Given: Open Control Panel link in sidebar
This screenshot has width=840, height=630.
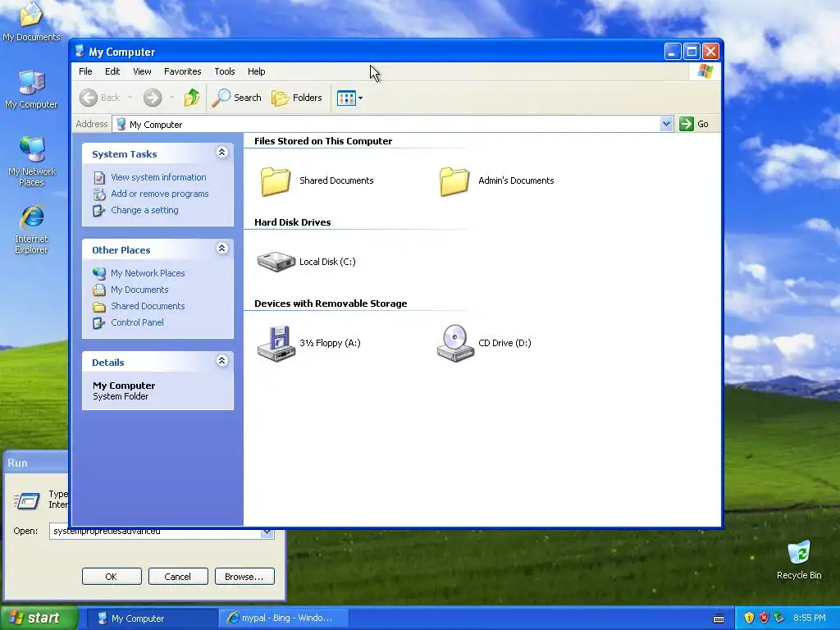Looking at the screenshot, I should tap(137, 322).
